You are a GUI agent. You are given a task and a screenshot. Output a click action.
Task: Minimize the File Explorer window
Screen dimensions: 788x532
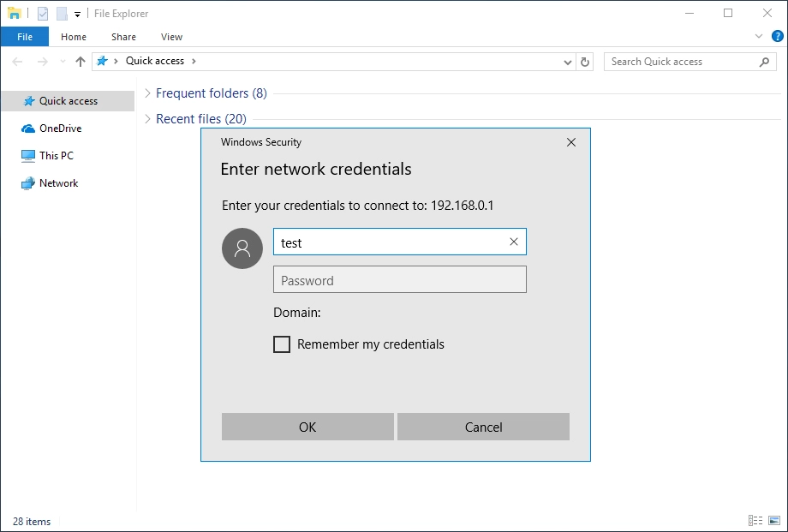[x=689, y=14]
